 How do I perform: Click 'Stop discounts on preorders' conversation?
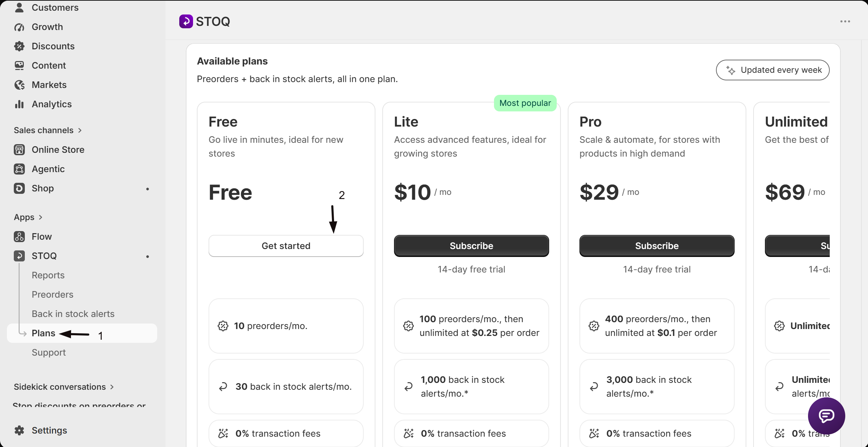[x=79, y=404]
